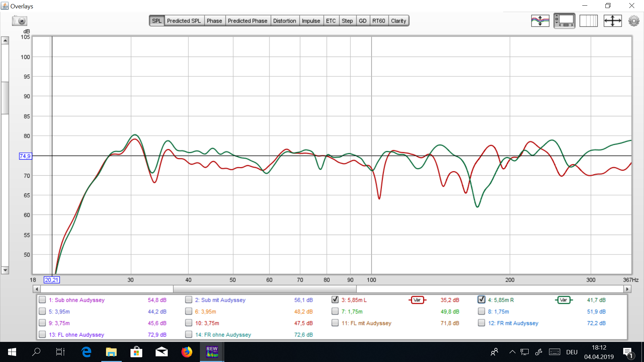Click vertical scrollbar down arrow
The image size is (644, 362).
coord(5,270)
